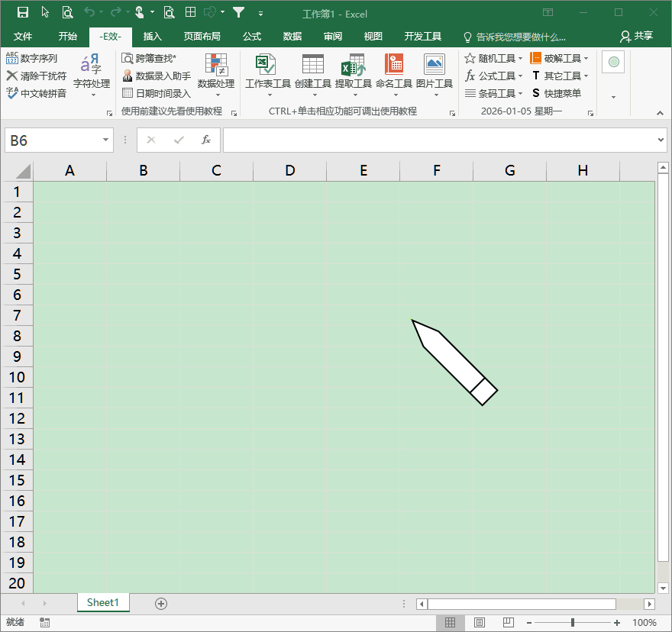Viewport: 672px width, 632px height.
Task: Switch to the 插入 ribbon tab
Action: (x=153, y=37)
